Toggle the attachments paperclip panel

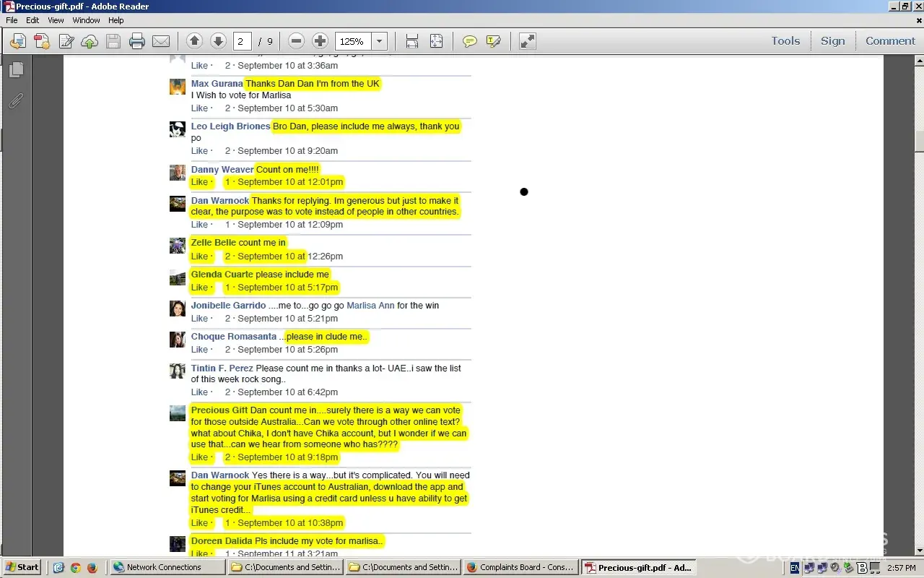17,100
